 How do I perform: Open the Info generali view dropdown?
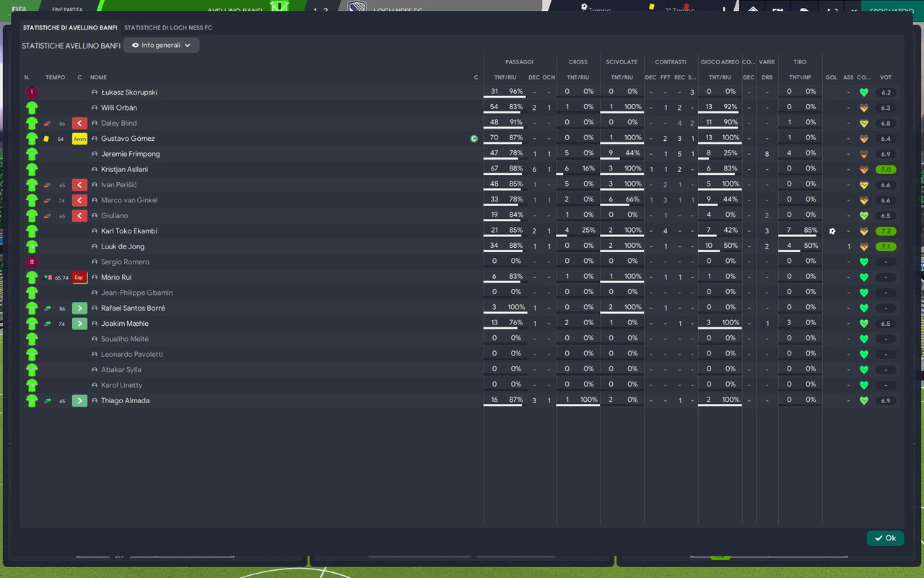(x=162, y=45)
